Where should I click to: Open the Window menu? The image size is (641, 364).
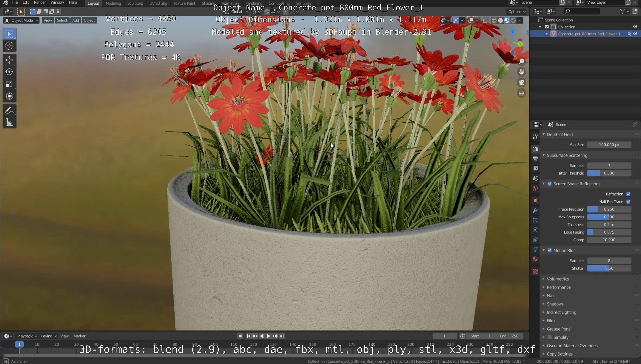(x=57, y=2)
